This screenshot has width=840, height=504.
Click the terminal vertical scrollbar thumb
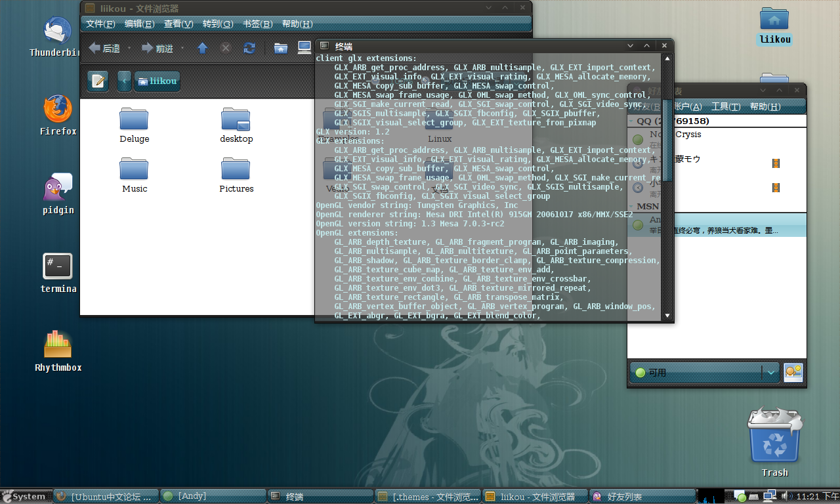(x=667, y=140)
